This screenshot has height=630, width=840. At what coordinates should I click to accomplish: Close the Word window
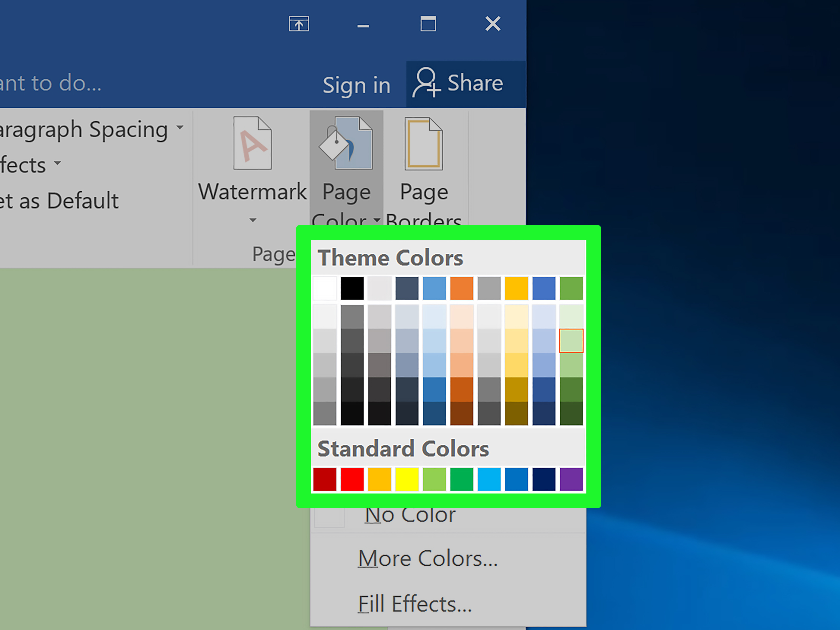coord(493,24)
